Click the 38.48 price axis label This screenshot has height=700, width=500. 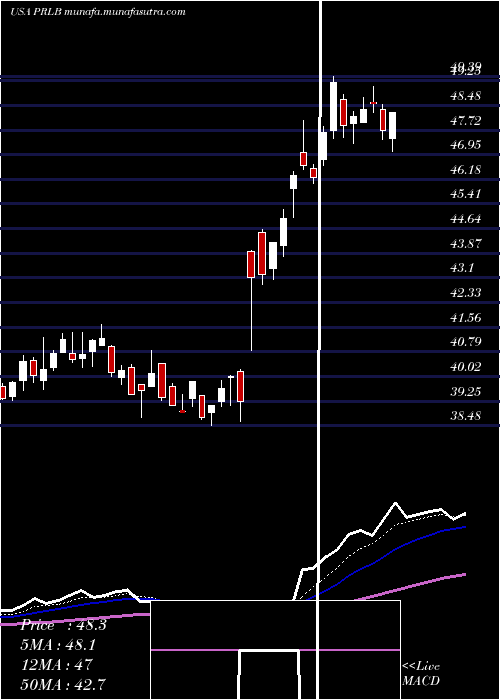click(466, 416)
